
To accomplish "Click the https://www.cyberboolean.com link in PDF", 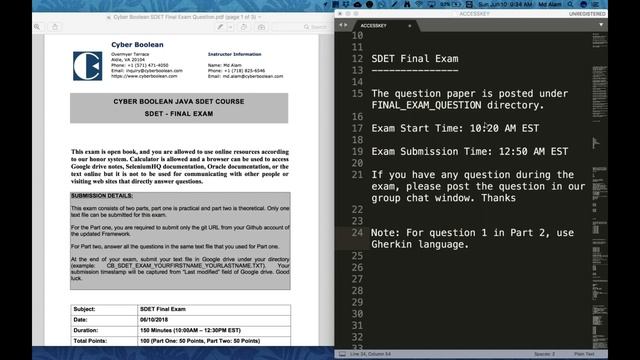I will coord(144,76).
